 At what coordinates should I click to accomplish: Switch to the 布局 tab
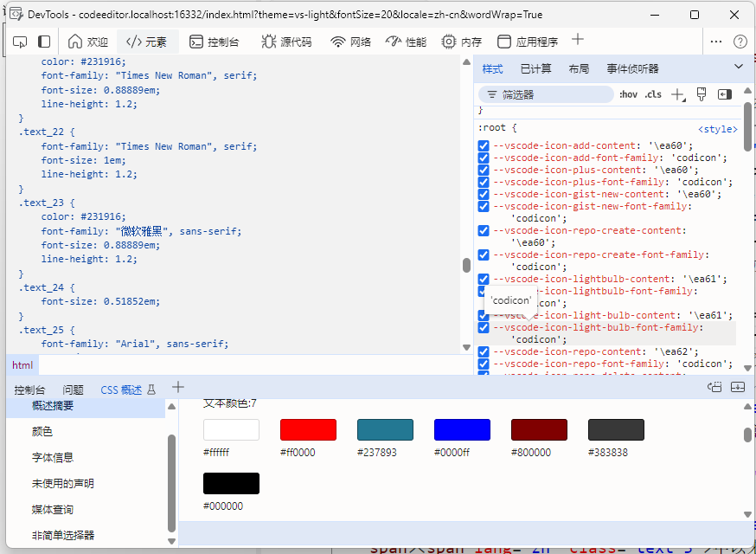coord(579,69)
